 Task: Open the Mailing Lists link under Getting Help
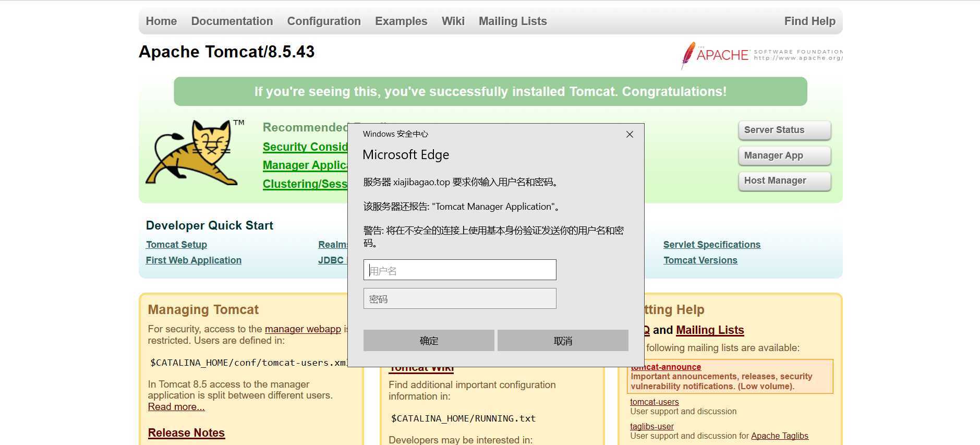point(710,330)
